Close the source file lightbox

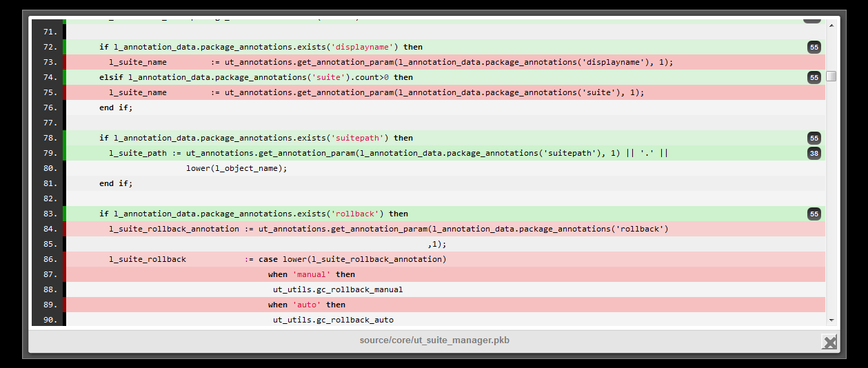click(829, 342)
